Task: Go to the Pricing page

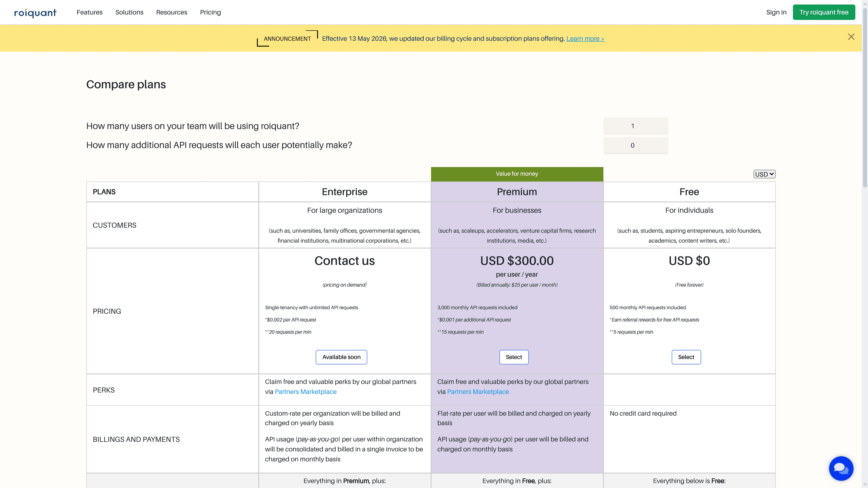Action: click(210, 12)
